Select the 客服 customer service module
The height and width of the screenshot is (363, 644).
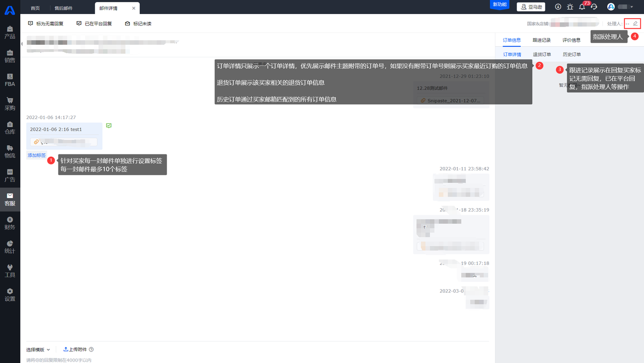pyautogui.click(x=10, y=199)
